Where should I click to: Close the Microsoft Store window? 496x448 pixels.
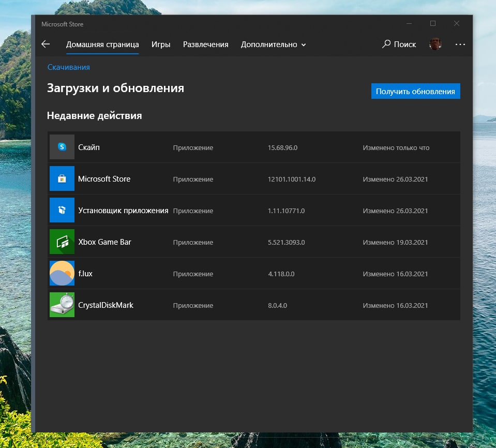point(457,23)
